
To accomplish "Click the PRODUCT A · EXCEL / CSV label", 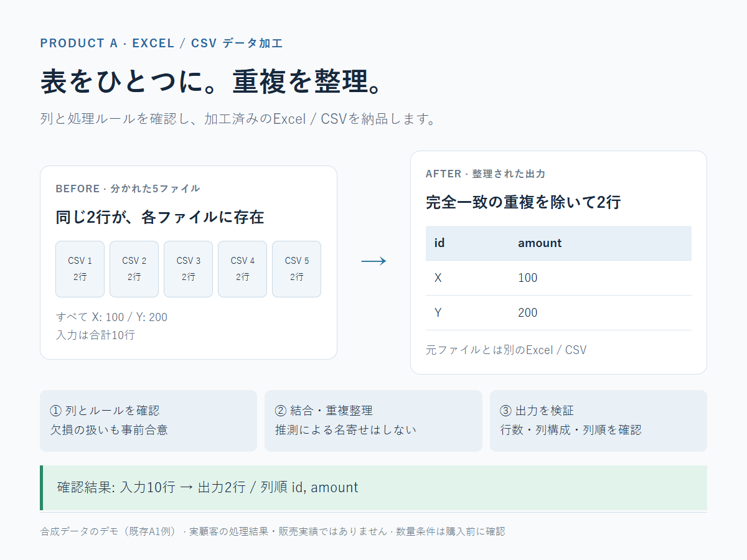I will point(161,44).
